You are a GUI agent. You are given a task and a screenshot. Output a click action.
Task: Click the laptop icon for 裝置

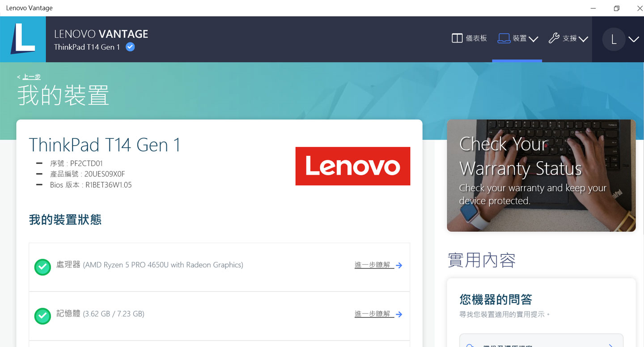[504, 39]
